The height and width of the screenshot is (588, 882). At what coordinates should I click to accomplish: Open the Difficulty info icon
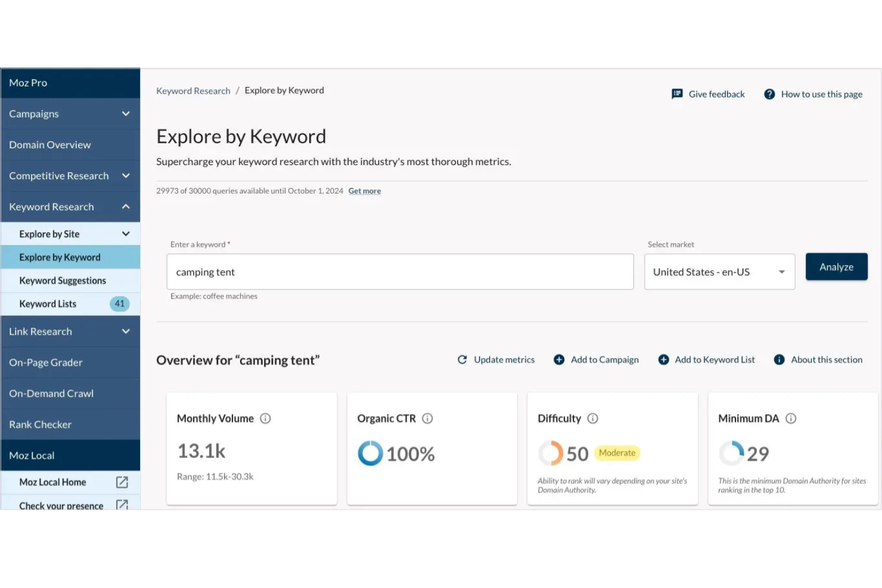592,419
